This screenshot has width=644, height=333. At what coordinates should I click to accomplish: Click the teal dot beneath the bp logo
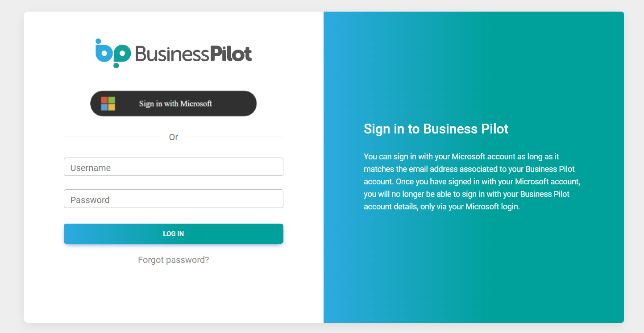point(116,65)
